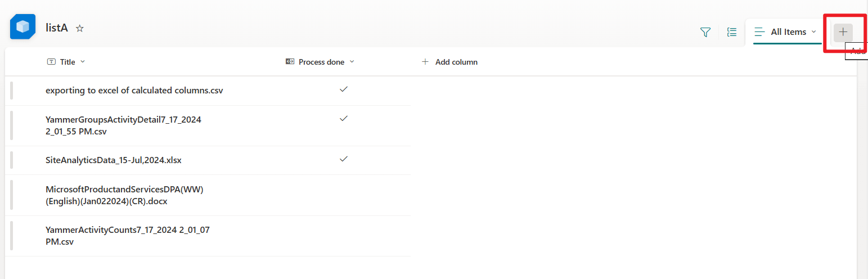Click the Process done column type icon
This screenshot has height=279, width=868.
(x=290, y=62)
